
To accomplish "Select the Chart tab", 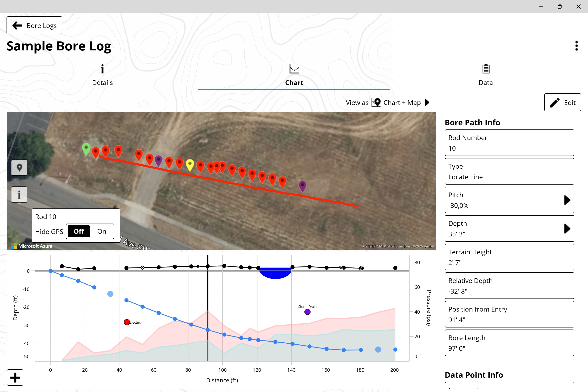I will [x=294, y=75].
